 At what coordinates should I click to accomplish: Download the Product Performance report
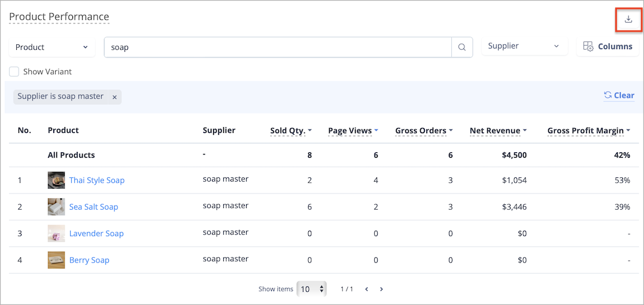[x=628, y=19]
